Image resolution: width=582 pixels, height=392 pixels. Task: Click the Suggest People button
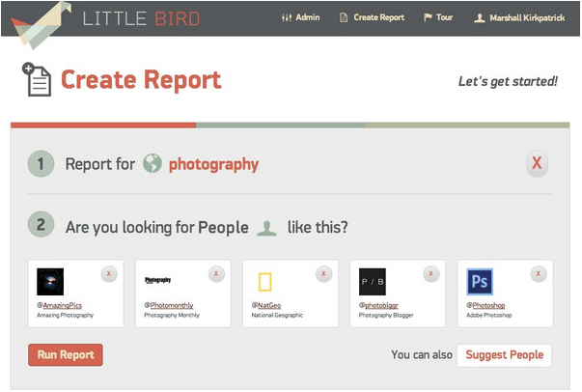pyautogui.click(x=504, y=355)
